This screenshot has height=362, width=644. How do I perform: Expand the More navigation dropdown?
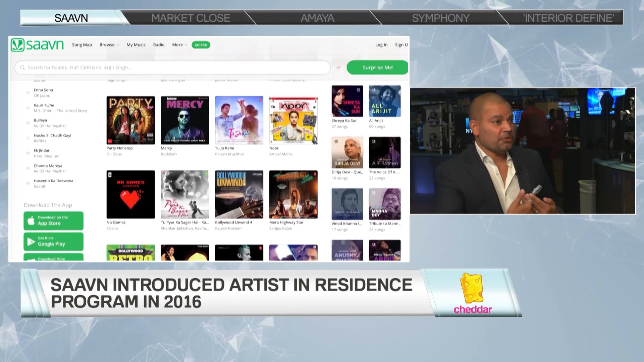point(178,45)
